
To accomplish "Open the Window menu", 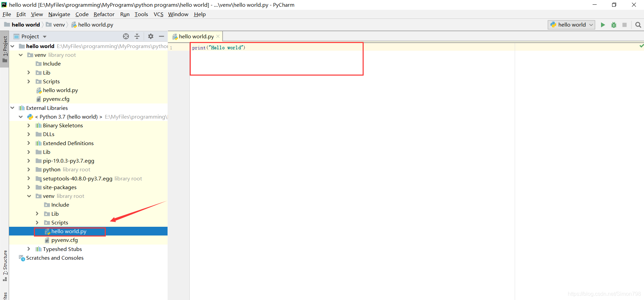I will [x=178, y=14].
